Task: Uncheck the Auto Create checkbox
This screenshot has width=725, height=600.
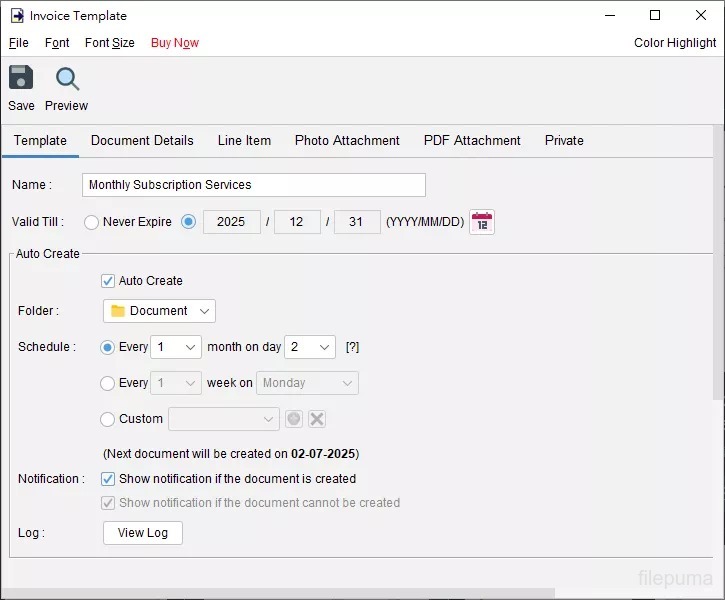Action: pyautogui.click(x=108, y=281)
